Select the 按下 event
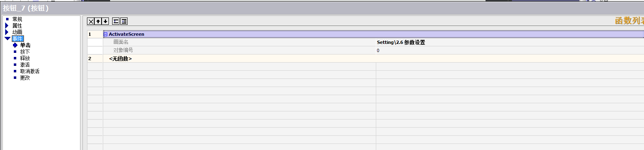The image size is (644, 150). click(x=25, y=52)
